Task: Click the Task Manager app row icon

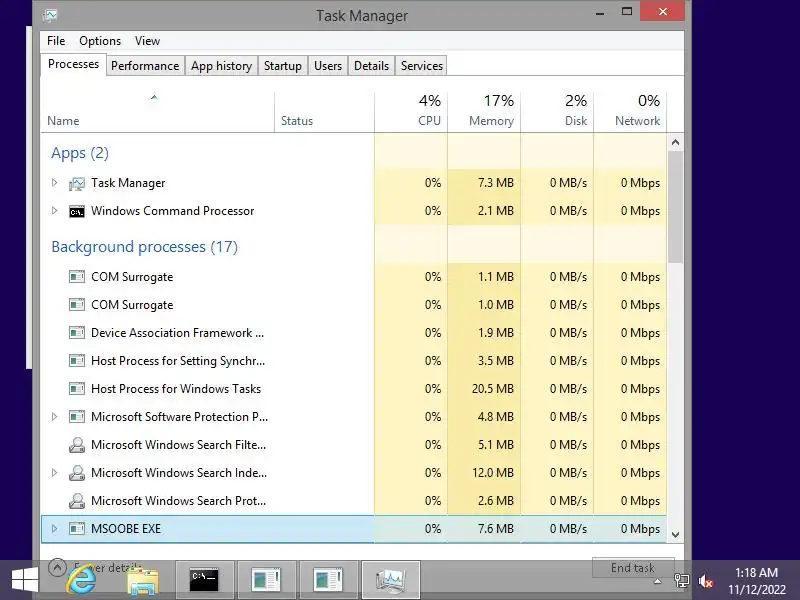Action: (77, 183)
